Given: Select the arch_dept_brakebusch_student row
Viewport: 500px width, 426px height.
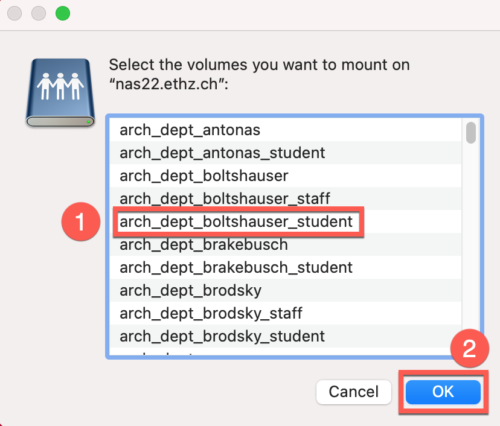Looking at the screenshot, I should click(x=286, y=267).
